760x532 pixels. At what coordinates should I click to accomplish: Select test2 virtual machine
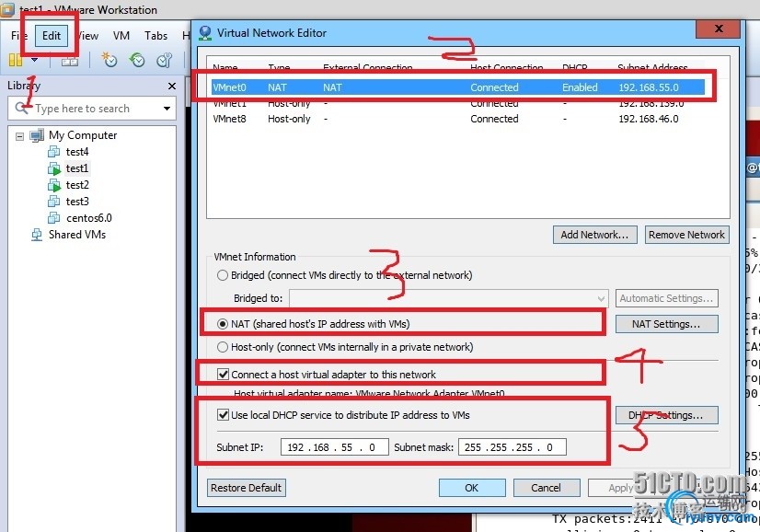click(x=77, y=185)
